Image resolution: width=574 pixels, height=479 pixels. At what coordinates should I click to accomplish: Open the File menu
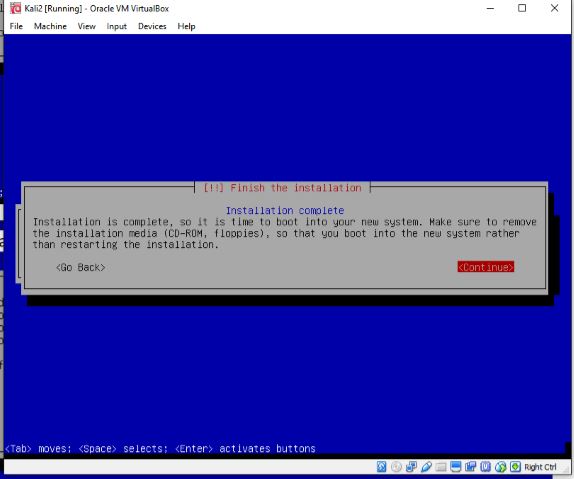(x=16, y=26)
